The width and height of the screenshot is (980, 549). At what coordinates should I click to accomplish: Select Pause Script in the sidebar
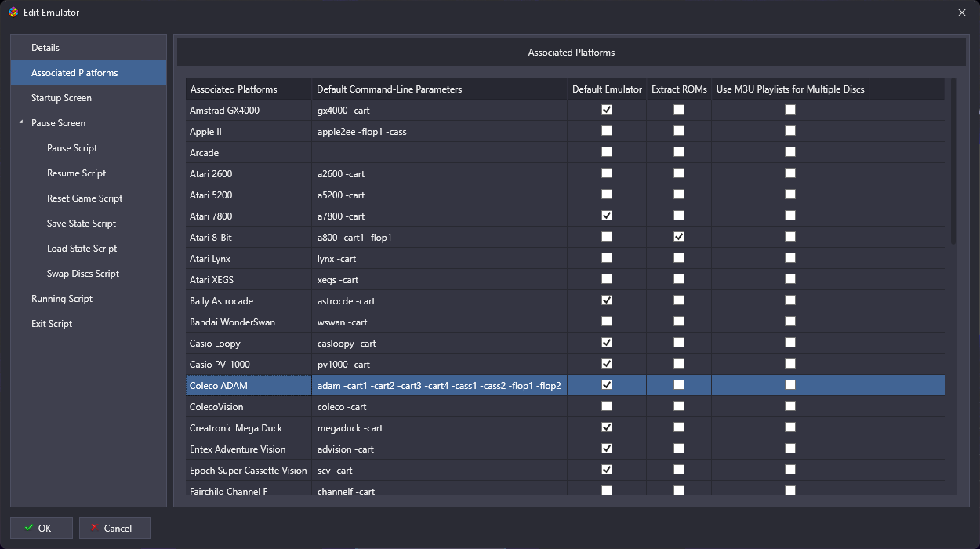89,148
